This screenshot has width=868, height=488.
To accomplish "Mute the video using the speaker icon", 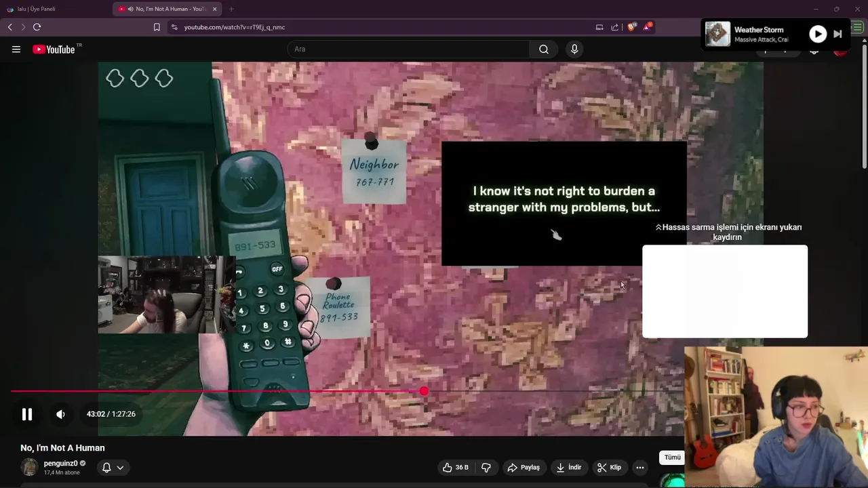I will click(60, 414).
